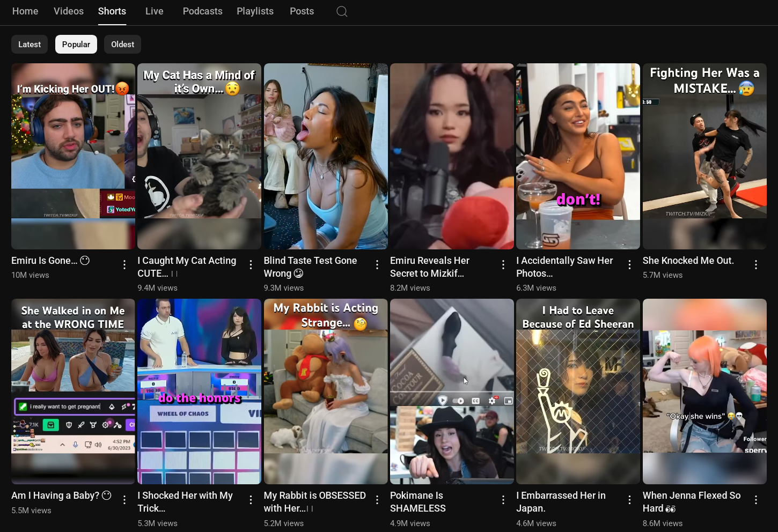778x532 pixels.
Task: Search the channel with the magnifier icon
Action: [342, 11]
